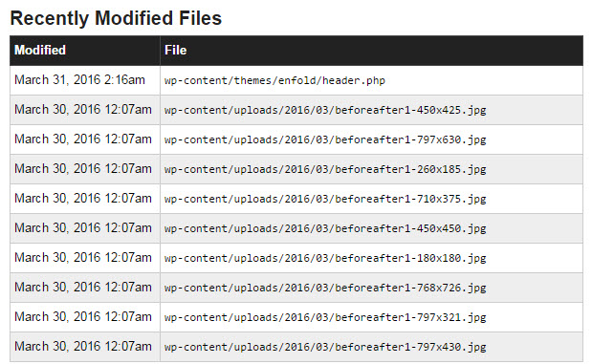
Task: Click the beforeafter1-450x450.jpg file entry
Action: [325, 228]
